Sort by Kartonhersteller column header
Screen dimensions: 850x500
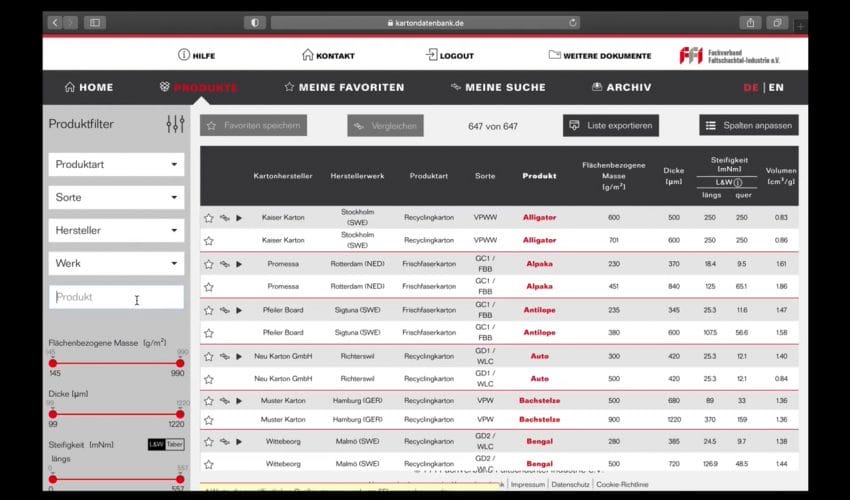283,176
